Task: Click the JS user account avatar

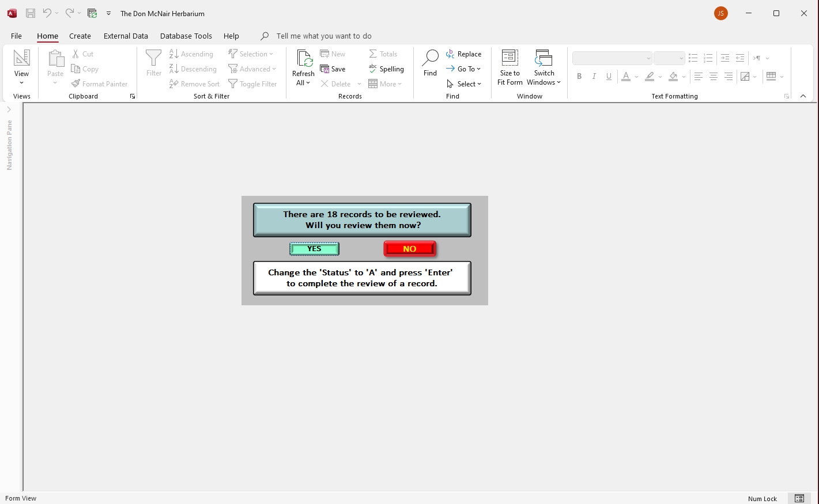Action: (720, 13)
